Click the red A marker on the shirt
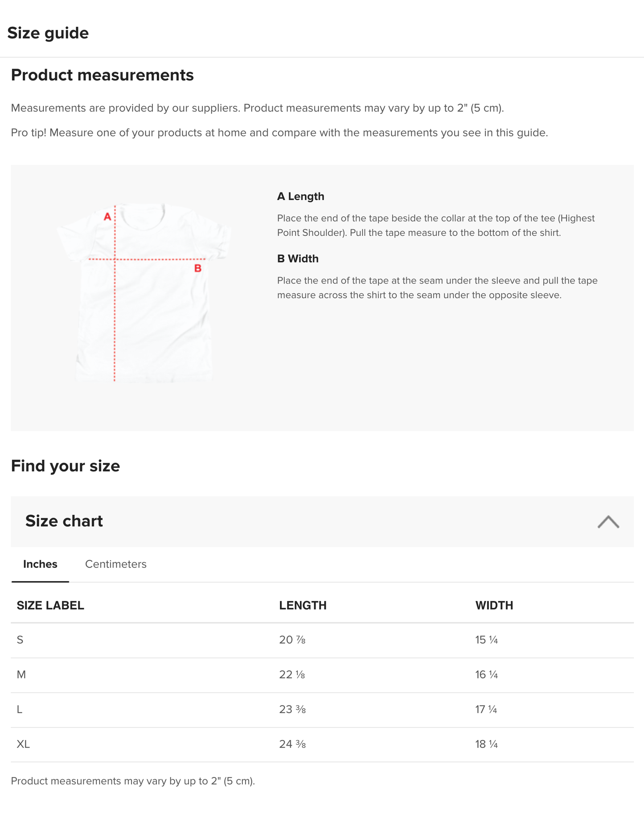 (x=107, y=217)
